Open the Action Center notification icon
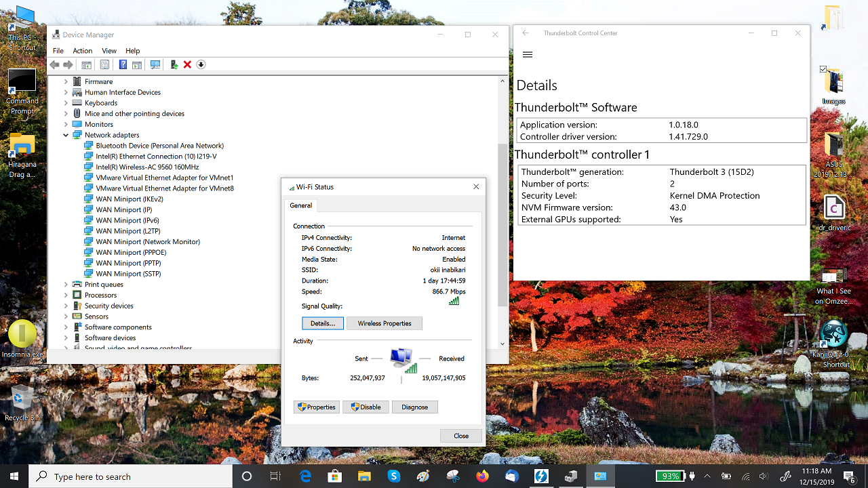868x488 pixels. 849,476
